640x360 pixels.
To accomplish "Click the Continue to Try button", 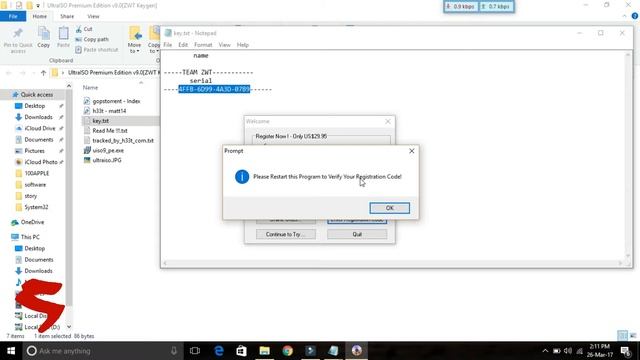I will 286,234.
